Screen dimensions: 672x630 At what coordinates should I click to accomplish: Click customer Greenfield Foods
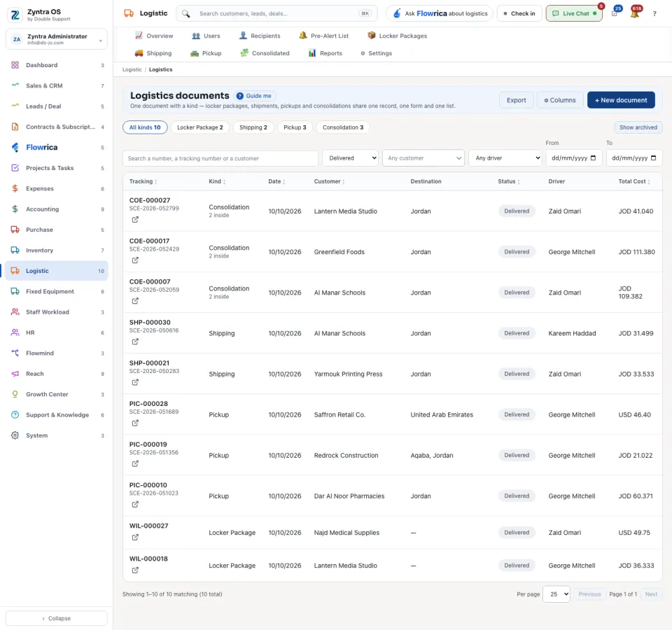339,252
